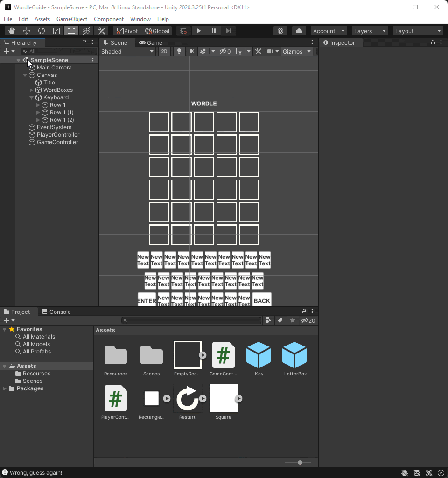Screen dimensions: 448x478
Task: Select the Move tool
Action: [x=26, y=31]
